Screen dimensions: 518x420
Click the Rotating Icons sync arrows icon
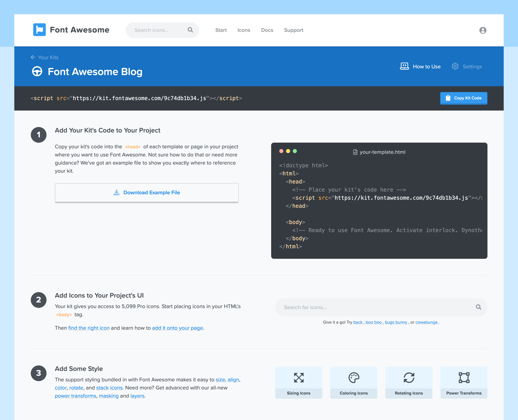point(409,378)
